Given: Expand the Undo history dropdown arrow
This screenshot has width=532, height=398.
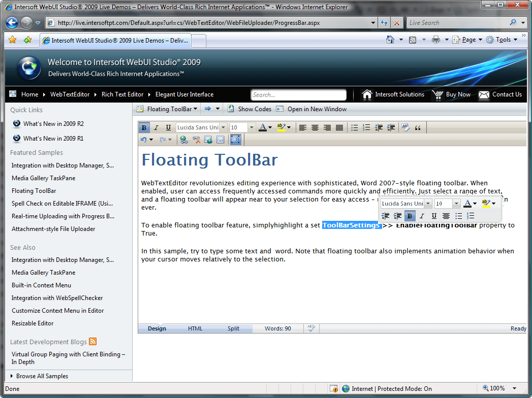Looking at the screenshot, I should pos(151,140).
